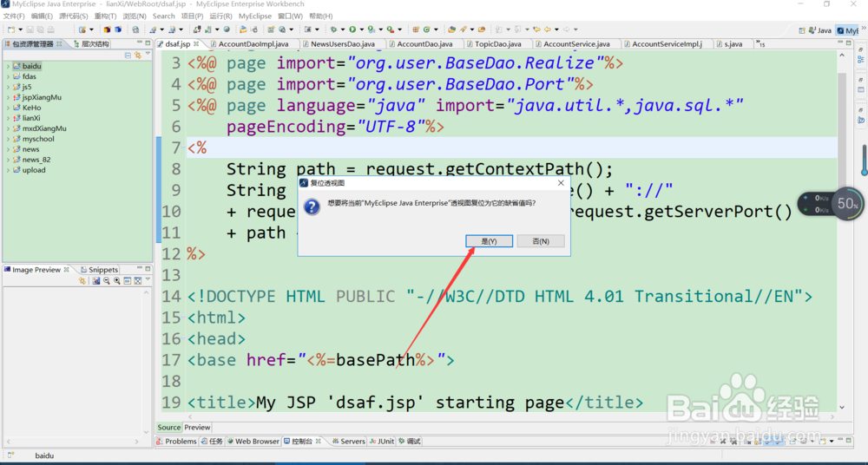The height and width of the screenshot is (465, 868).
Task: Click the blue question mark dialog icon
Action: pyautogui.click(x=312, y=207)
